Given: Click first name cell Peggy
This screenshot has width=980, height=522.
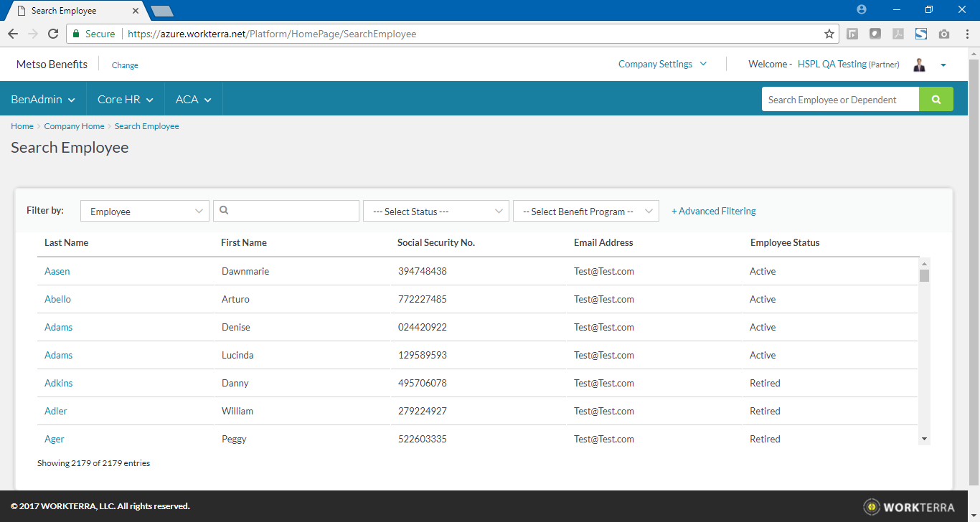Looking at the screenshot, I should click(x=234, y=439).
